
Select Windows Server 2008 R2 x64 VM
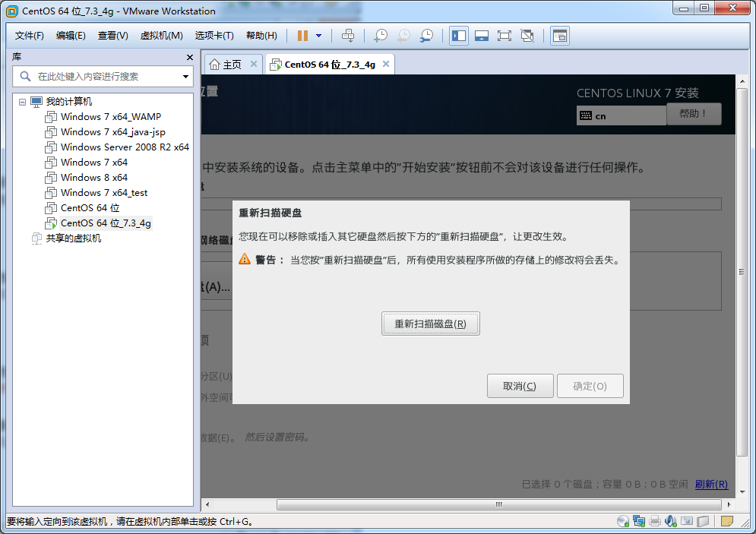pyautogui.click(x=125, y=147)
